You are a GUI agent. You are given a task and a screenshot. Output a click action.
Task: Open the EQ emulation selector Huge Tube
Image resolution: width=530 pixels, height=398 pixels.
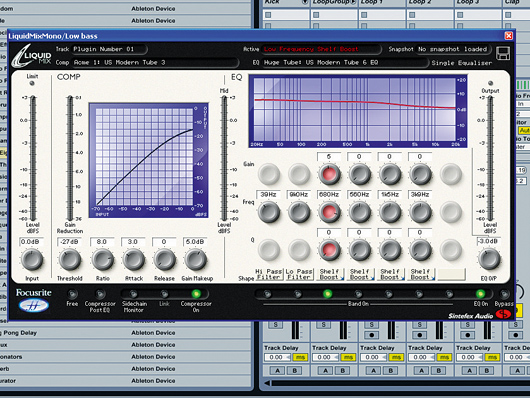(345, 63)
